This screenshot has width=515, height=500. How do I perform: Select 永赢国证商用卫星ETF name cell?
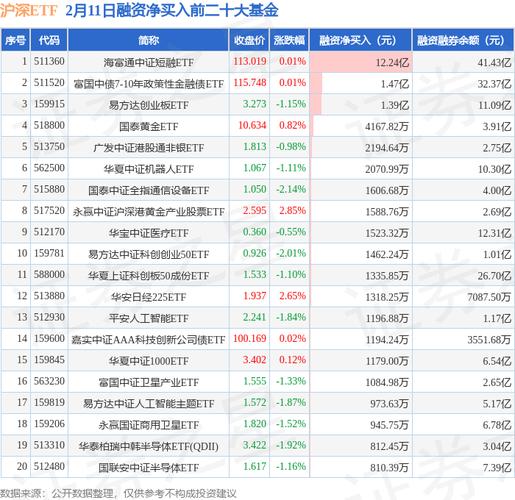(x=148, y=425)
